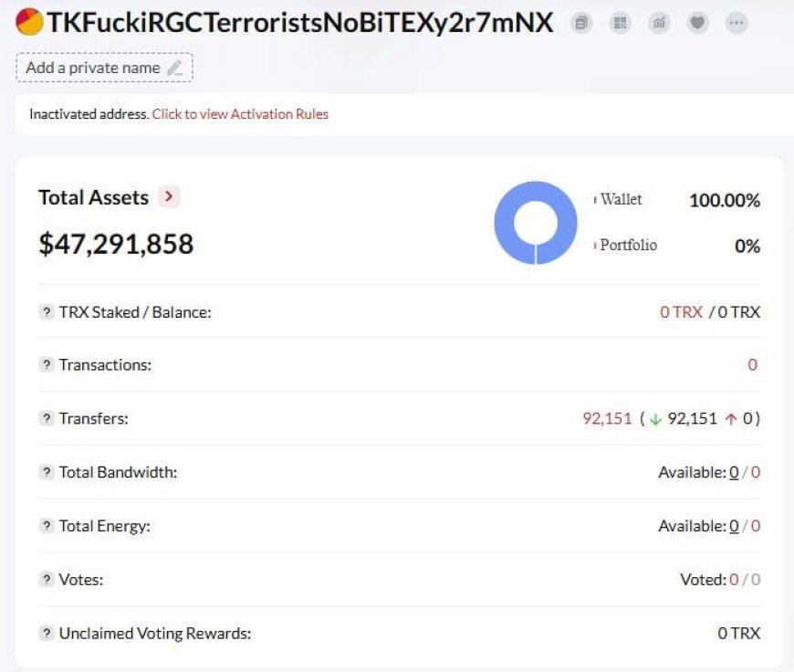
Task: Open the more options ellipsis icon
Action: (737, 23)
